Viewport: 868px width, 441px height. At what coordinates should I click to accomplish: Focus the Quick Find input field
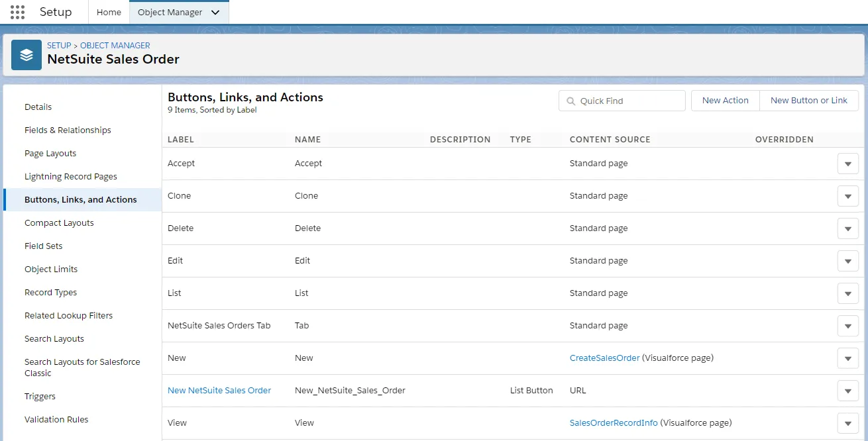tap(622, 101)
